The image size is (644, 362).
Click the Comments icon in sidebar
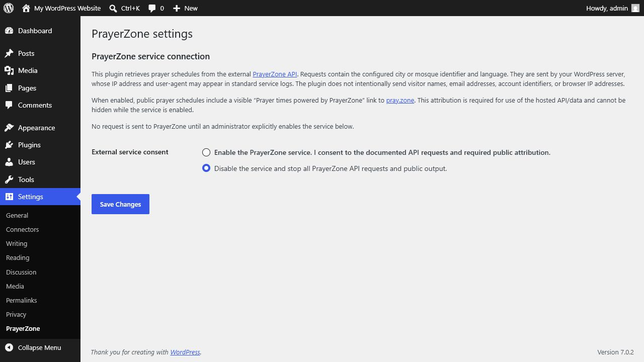pos(9,105)
